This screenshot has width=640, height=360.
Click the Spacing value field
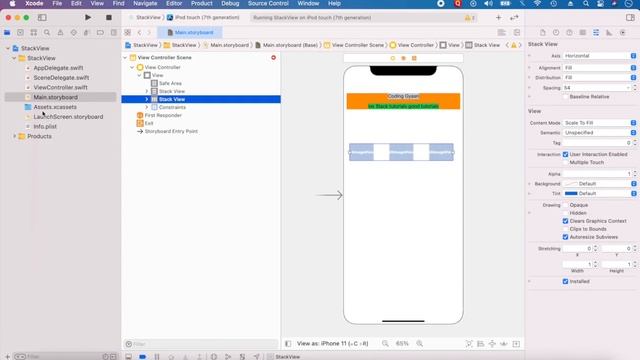click(x=597, y=88)
